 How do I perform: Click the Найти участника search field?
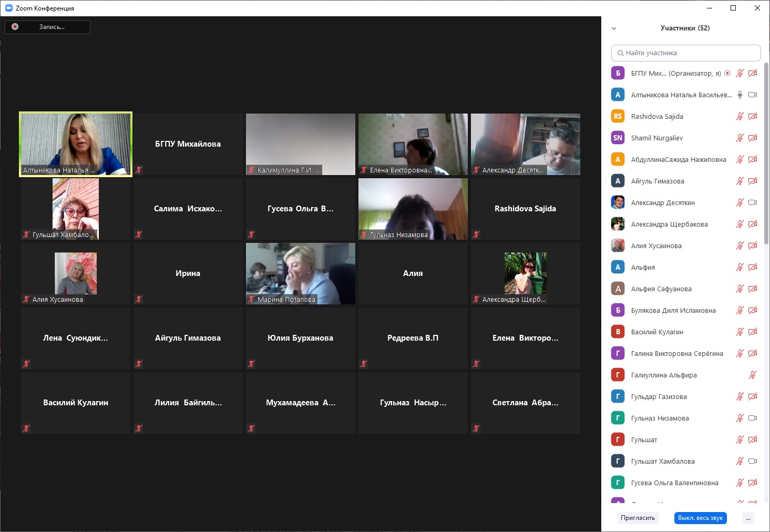point(686,53)
